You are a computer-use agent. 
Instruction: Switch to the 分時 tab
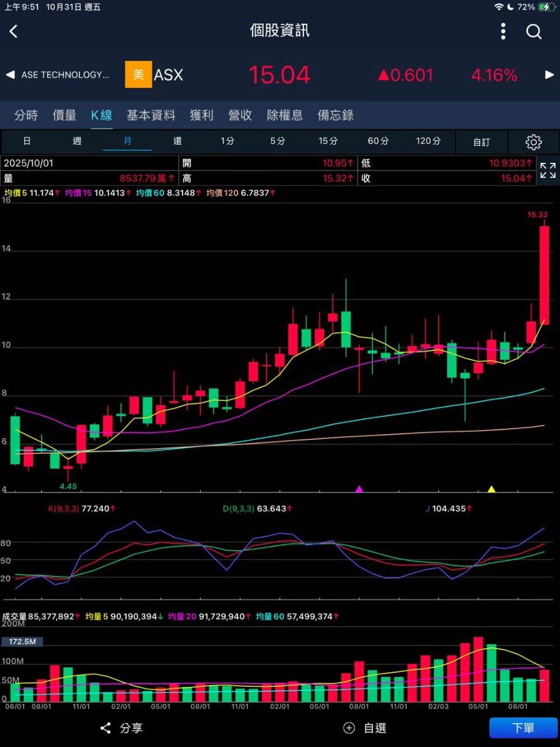[x=26, y=116]
